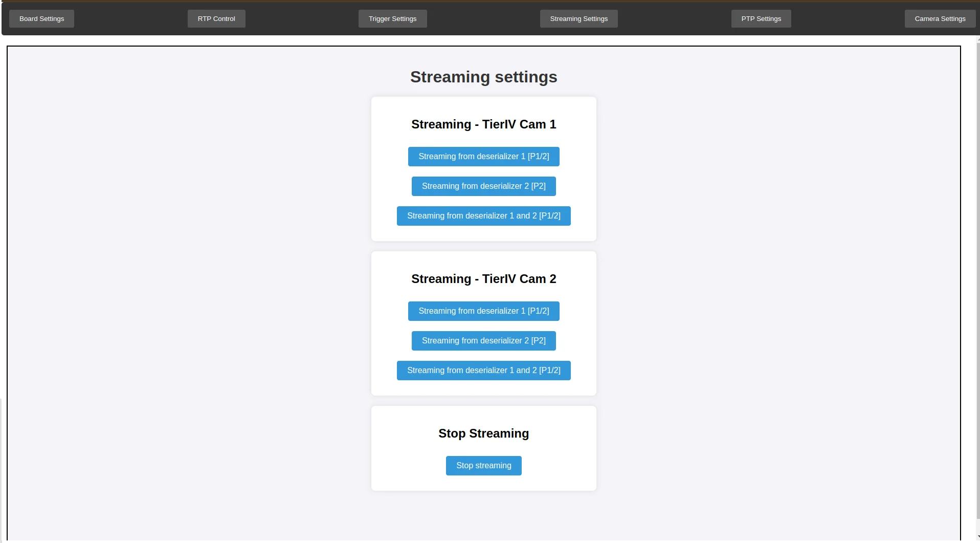Start Cam 1 streaming from deserializer 1 and 2
Image resolution: width=980 pixels, height=543 pixels.
click(x=484, y=216)
